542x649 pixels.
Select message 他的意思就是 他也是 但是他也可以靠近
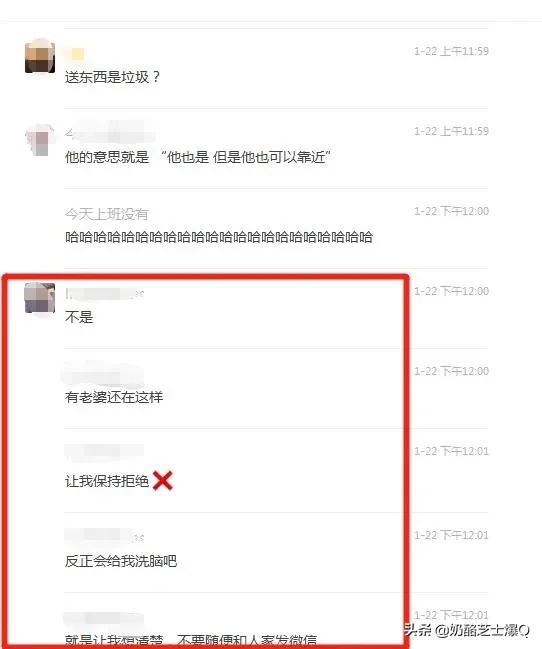[x=198, y=157]
